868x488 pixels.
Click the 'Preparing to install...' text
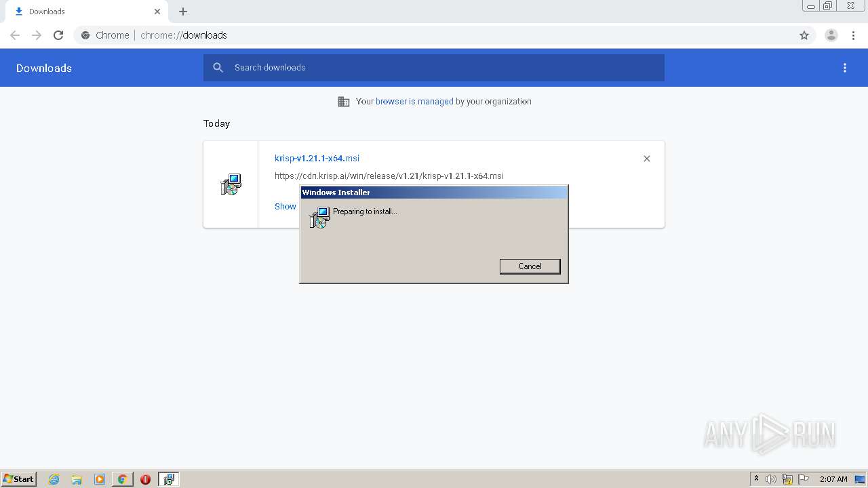click(x=365, y=211)
